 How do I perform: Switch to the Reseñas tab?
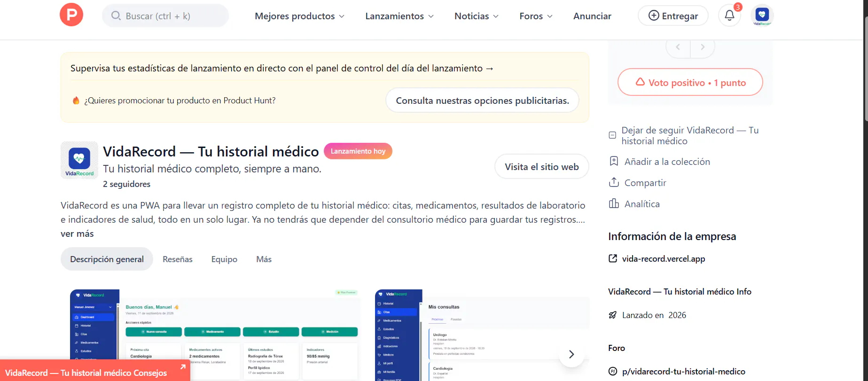pos(178,259)
